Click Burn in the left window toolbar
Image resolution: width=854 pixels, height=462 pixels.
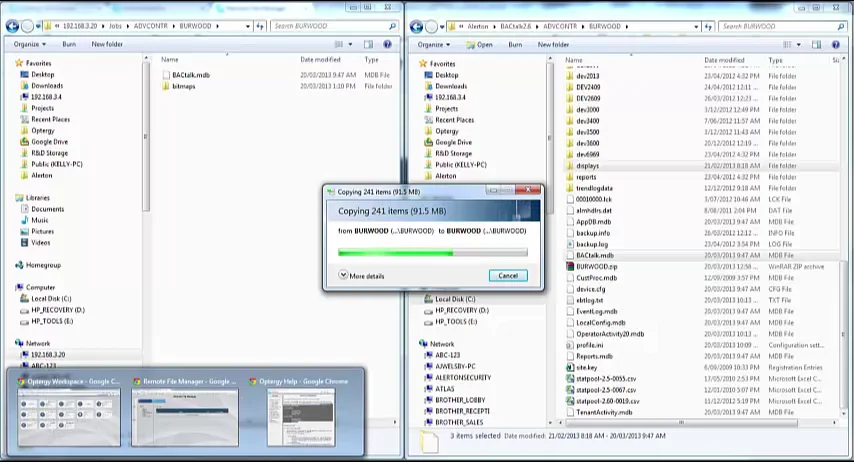point(69,44)
